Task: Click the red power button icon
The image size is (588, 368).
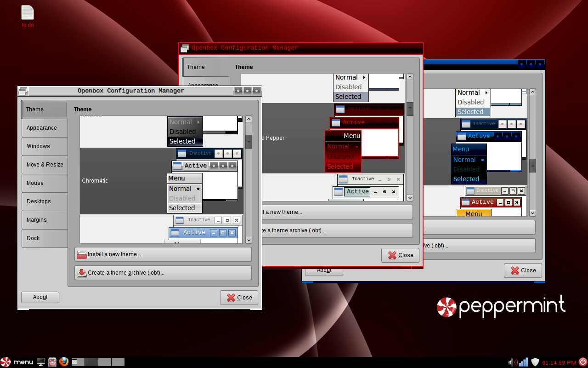Action: 582,362
